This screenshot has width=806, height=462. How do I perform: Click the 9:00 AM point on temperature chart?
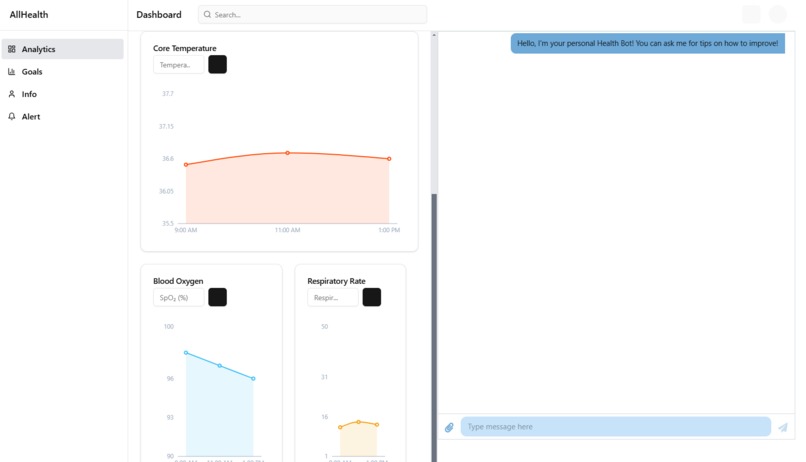(186, 165)
